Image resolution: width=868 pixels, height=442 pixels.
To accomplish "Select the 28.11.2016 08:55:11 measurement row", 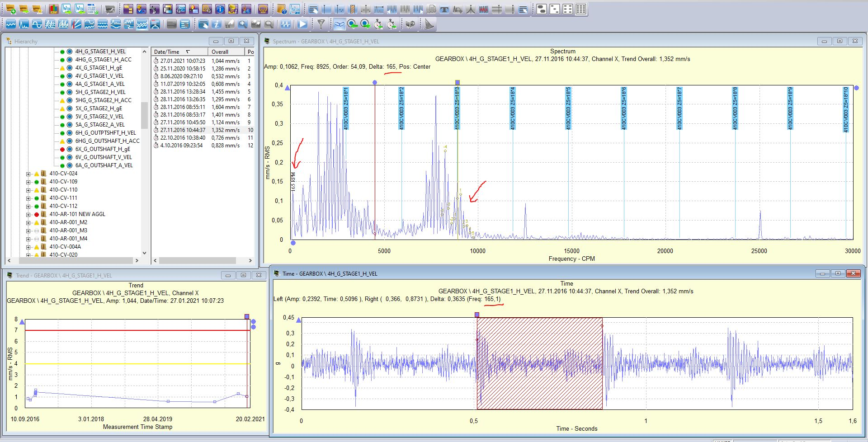I will click(x=203, y=107).
